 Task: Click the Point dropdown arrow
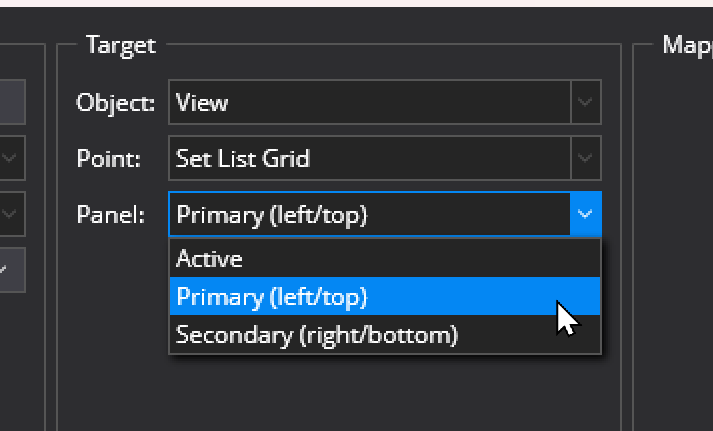pos(586,158)
